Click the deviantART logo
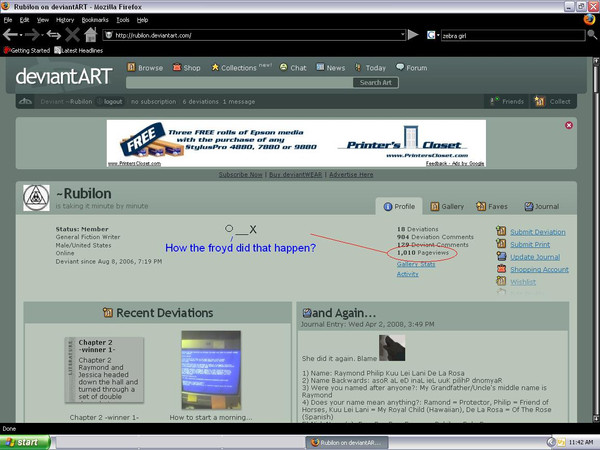Screen dimensions: 600x450 click(64, 76)
